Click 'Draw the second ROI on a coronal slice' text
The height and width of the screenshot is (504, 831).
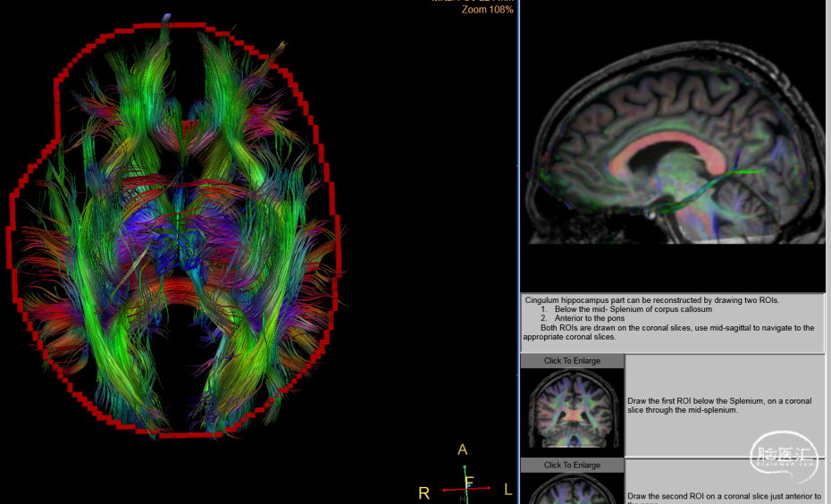click(x=724, y=498)
